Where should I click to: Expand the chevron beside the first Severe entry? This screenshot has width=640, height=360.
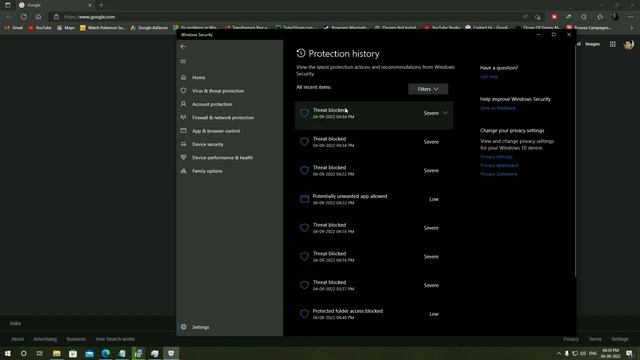coord(445,113)
